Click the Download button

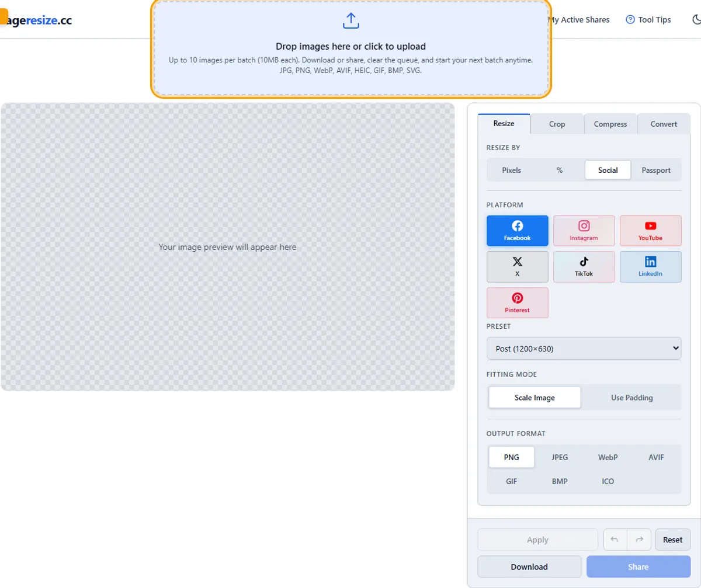[x=529, y=566]
